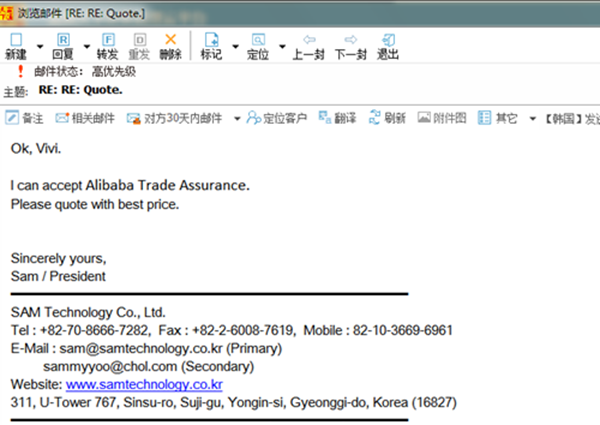The image size is (600, 425).
Task: Click the 回复 (Reply) icon
Action: pyautogui.click(x=63, y=47)
